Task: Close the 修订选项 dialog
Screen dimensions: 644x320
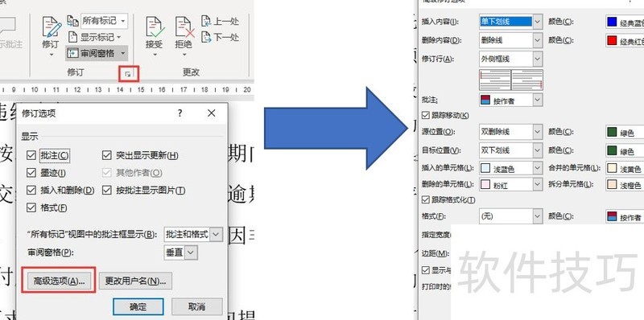Action: (211, 113)
